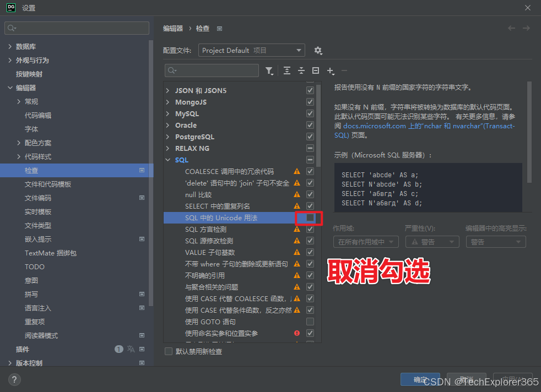Click the 编辑器 breadcrumb link
The image size is (541, 392).
[x=173, y=29]
